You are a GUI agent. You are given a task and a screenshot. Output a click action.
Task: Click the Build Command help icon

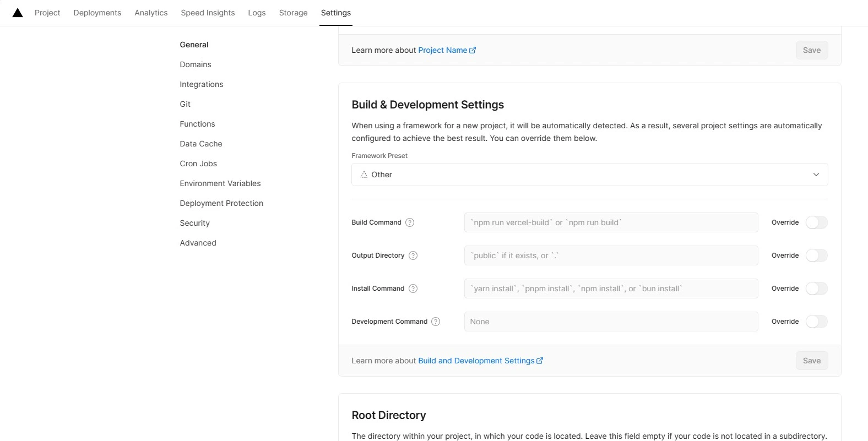click(x=410, y=222)
